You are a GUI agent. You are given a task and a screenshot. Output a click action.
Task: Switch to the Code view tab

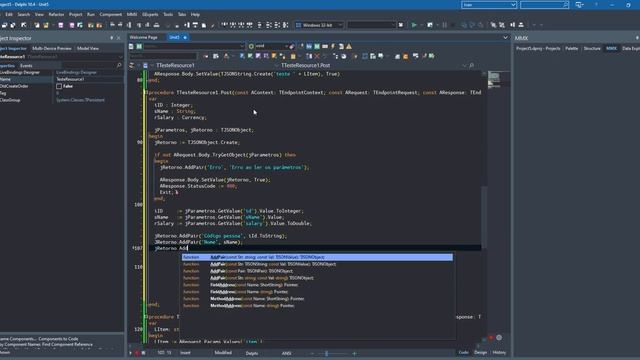click(x=463, y=352)
